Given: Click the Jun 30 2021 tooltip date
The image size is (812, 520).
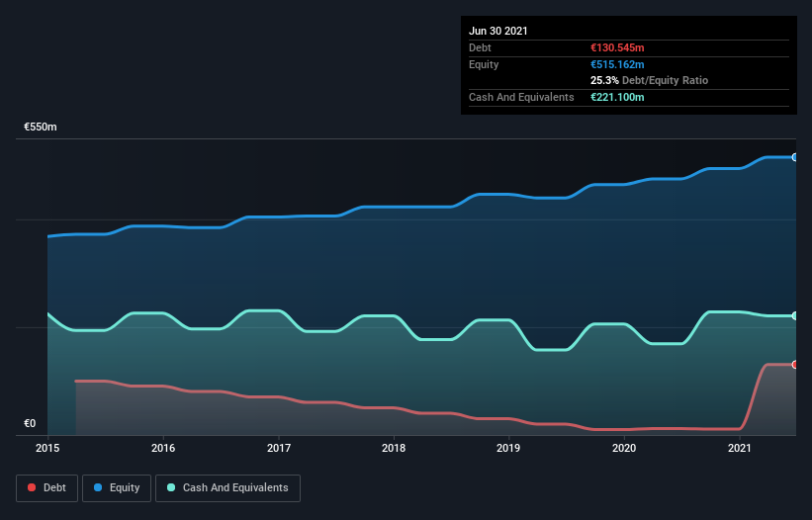Looking at the screenshot, I should pyautogui.click(x=498, y=31).
